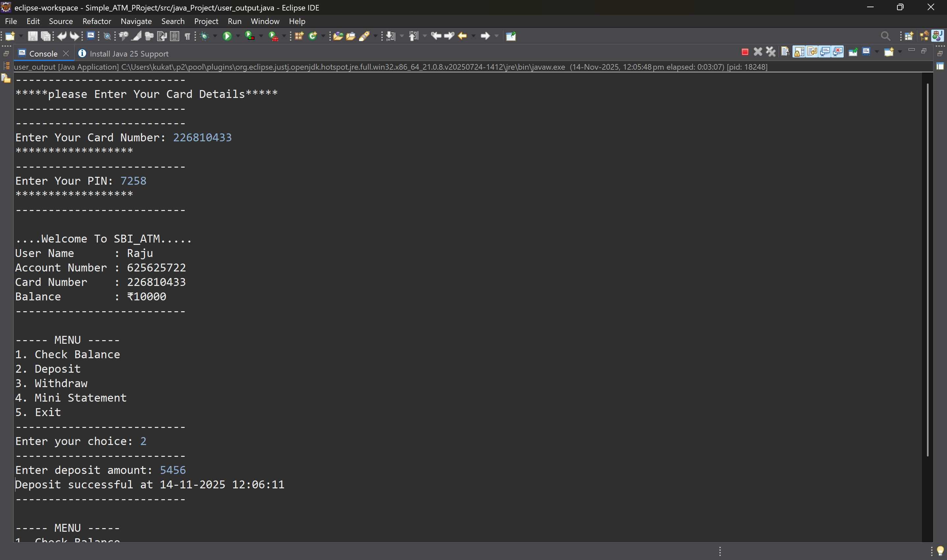Click the Display Selected Console monitor icon
Screen dimensions: 947x560
[x=866, y=52]
